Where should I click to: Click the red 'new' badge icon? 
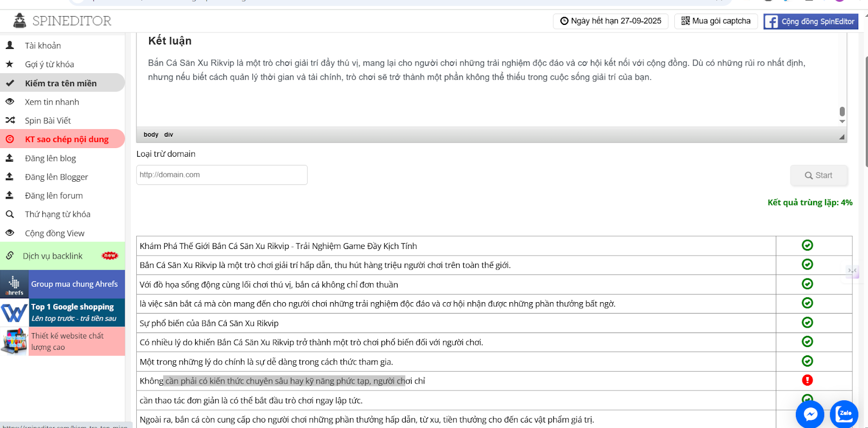click(110, 255)
